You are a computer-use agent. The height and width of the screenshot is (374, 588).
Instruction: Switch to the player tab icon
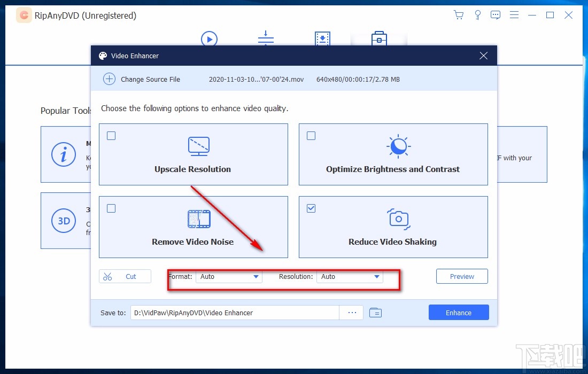209,38
